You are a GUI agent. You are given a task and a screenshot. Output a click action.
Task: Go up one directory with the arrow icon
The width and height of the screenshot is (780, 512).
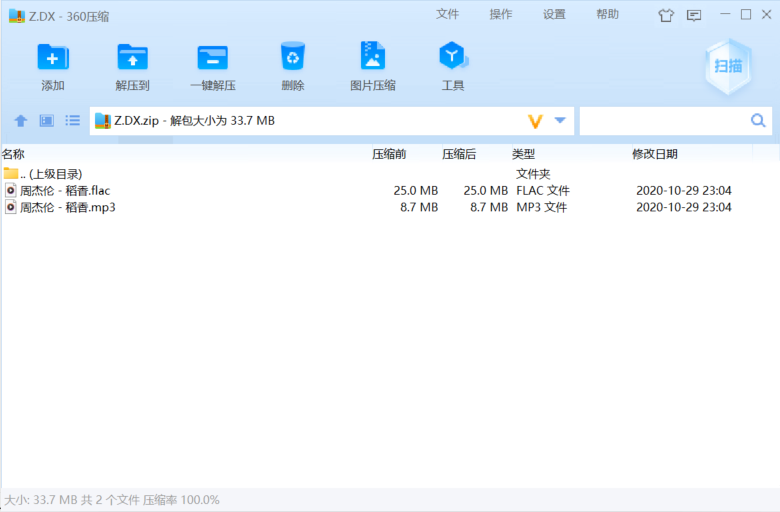[21, 120]
